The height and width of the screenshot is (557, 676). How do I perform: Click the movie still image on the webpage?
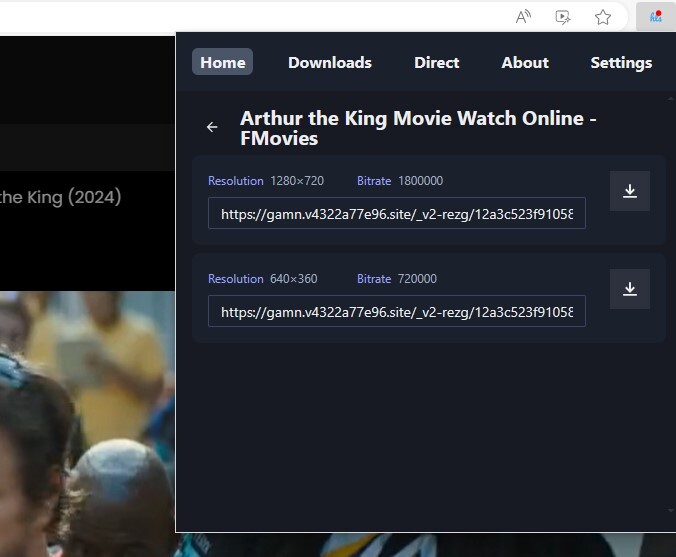[87, 423]
